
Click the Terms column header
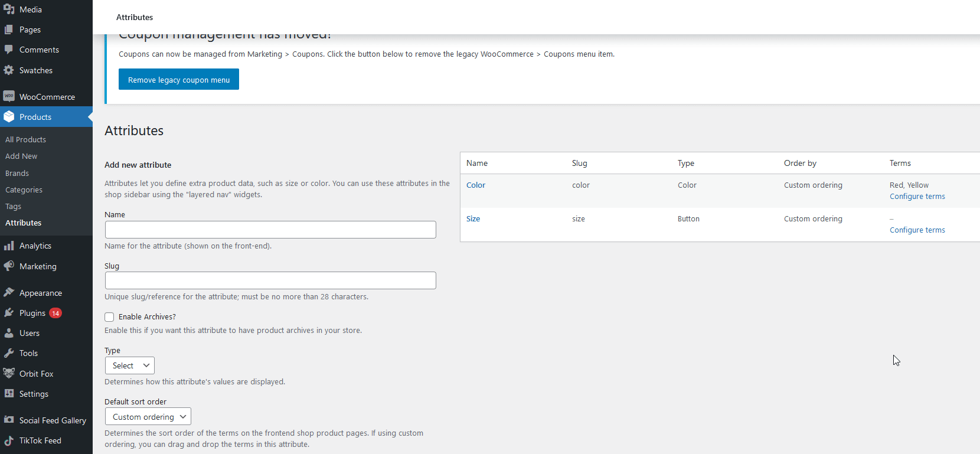pyautogui.click(x=900, y=163)
